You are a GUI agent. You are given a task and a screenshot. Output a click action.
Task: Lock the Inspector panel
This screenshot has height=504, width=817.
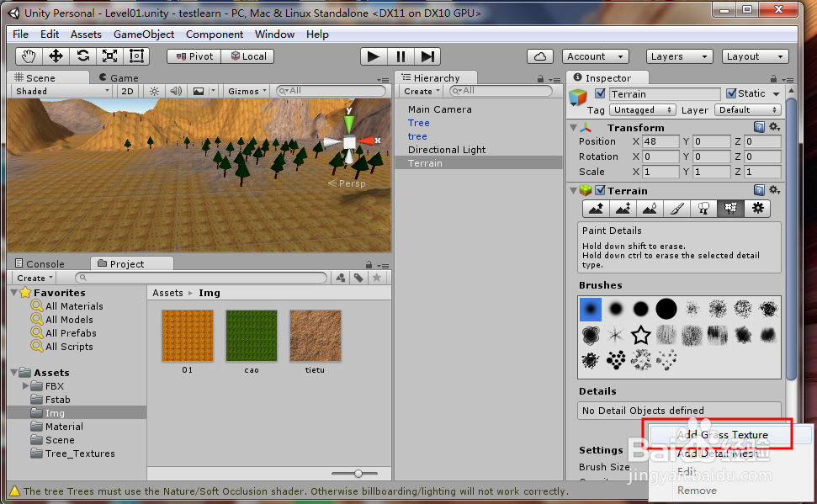[774, 79]
